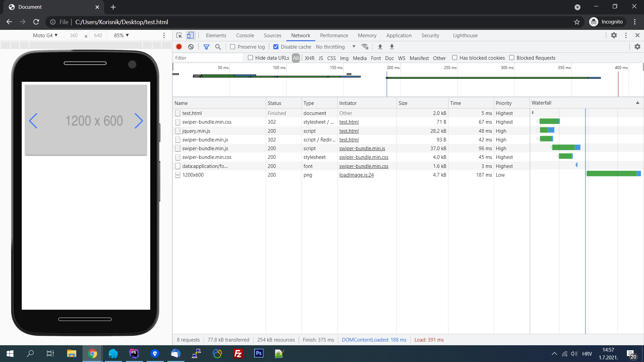Open DevTools settings gear
The height and width of the screenshot is (362, 644).
[614, 35]
